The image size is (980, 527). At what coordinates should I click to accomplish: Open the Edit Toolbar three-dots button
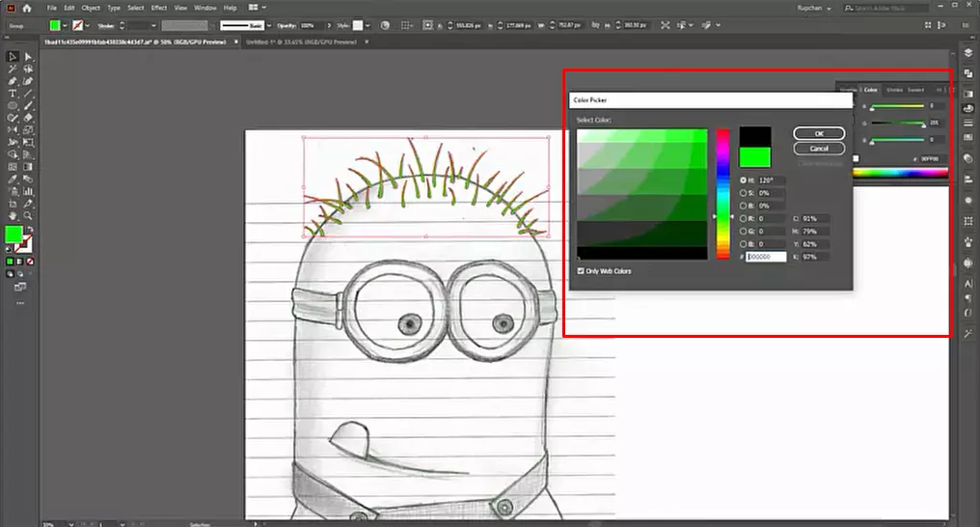pos(20,303)
